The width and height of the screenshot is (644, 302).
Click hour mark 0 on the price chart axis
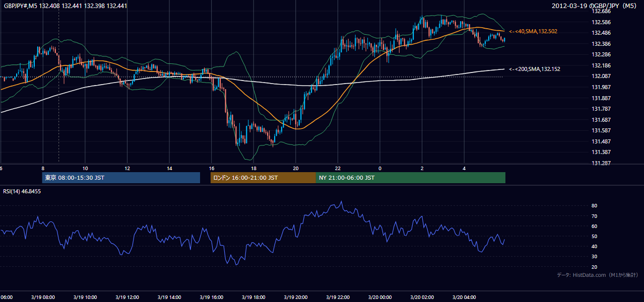click(x=380, y=169)
